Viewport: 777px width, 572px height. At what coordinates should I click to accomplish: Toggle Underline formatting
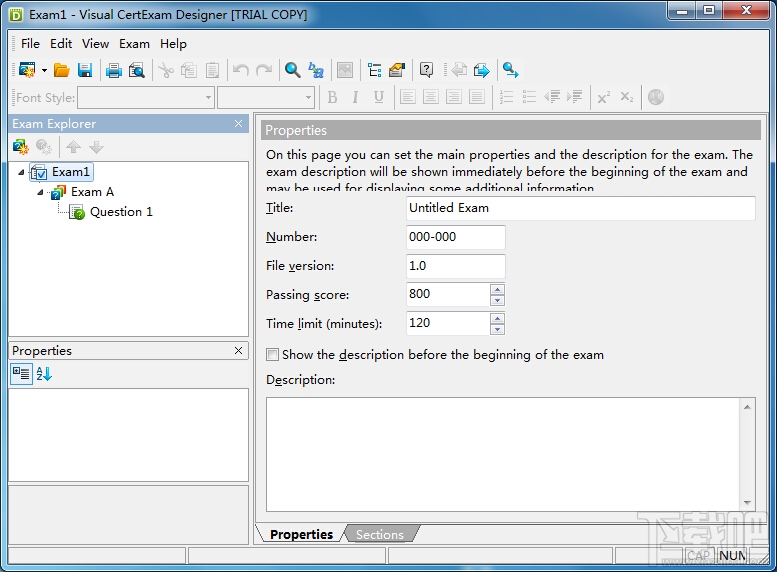point(379,97)
